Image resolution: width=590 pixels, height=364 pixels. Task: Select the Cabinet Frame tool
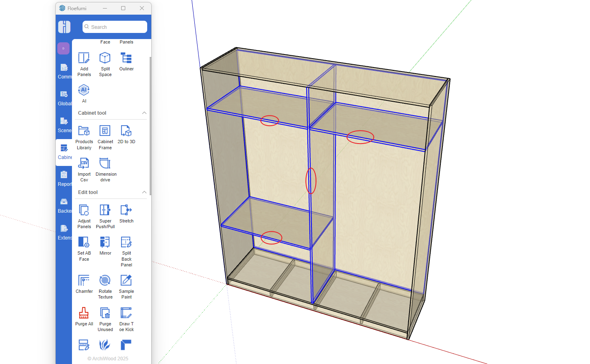click(105, 137)
